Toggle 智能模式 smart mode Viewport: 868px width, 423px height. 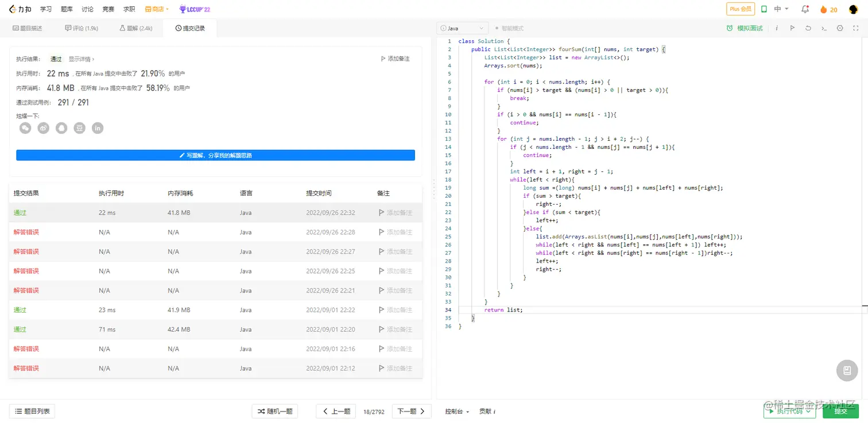(x=509, y=28)
